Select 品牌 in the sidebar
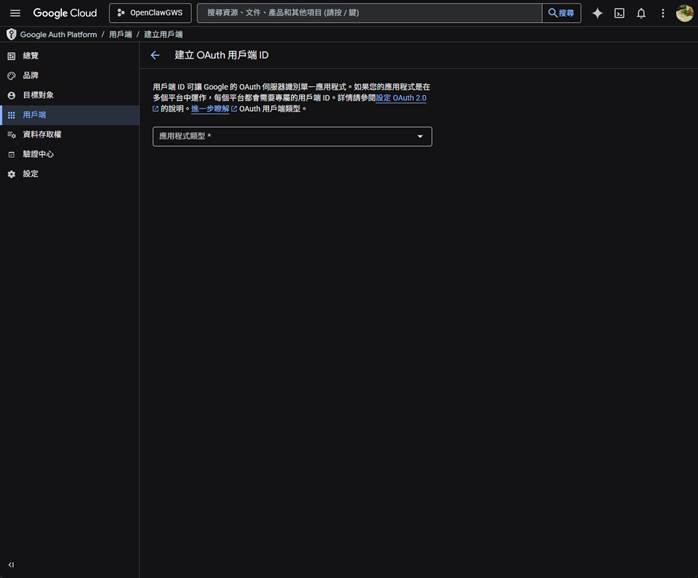This screenshot has width=698, height=578. coord(31,75)
